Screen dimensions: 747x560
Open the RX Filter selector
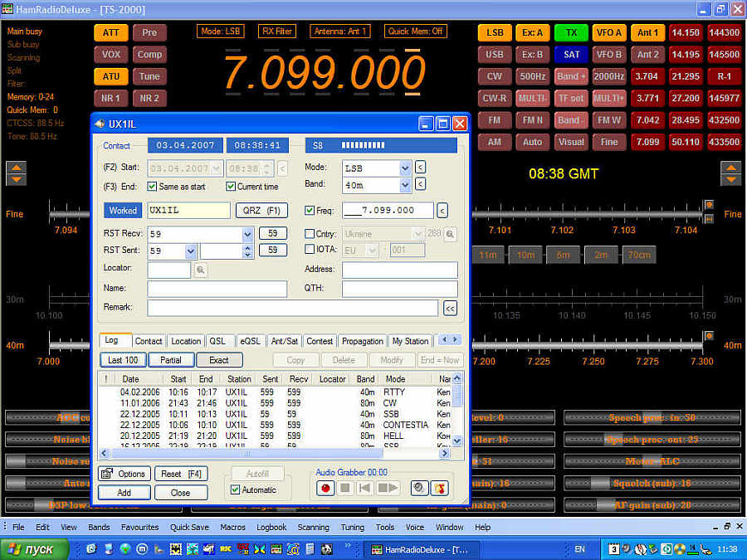277,32
